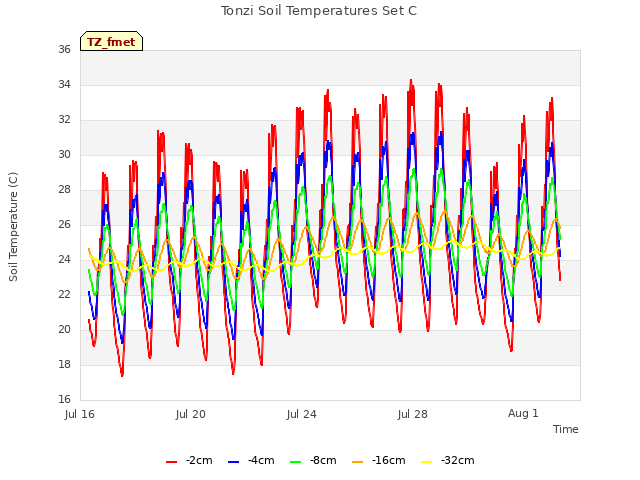Click the Soil Temperature (C) axis label
Image resolution: width=640 pixels, height=480 pixels.
click(x=13, y=227)
